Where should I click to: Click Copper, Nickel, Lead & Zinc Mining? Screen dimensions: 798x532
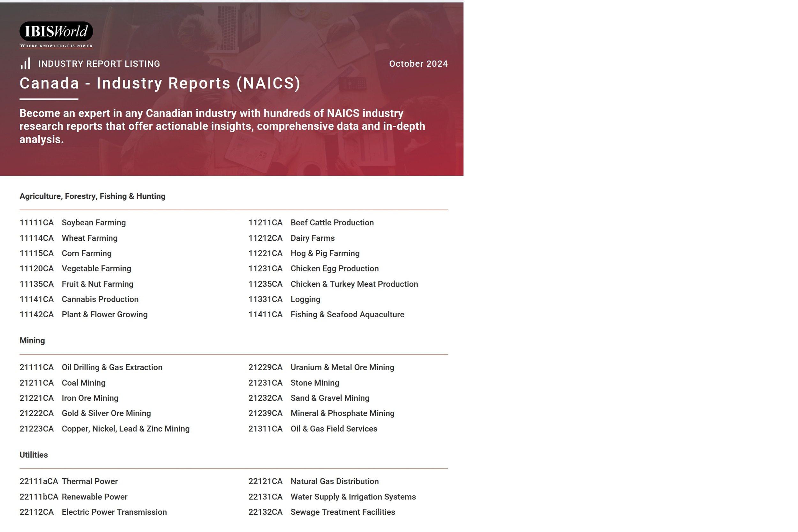[125, 429]
